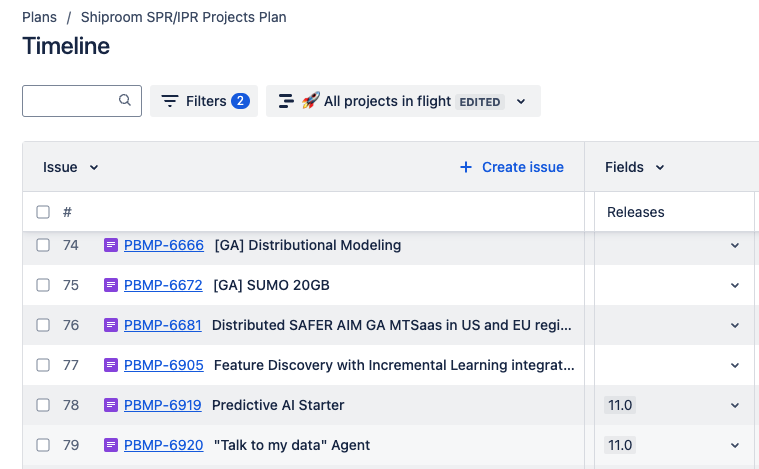Tick checkbox for "Talk to my data" Agent row

tap(43, 445)
